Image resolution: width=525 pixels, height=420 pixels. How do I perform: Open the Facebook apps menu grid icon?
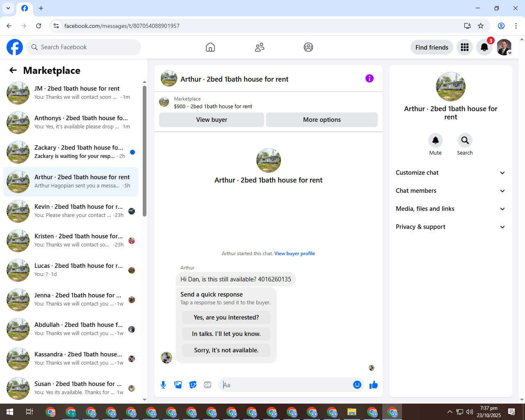click(465, 47)
